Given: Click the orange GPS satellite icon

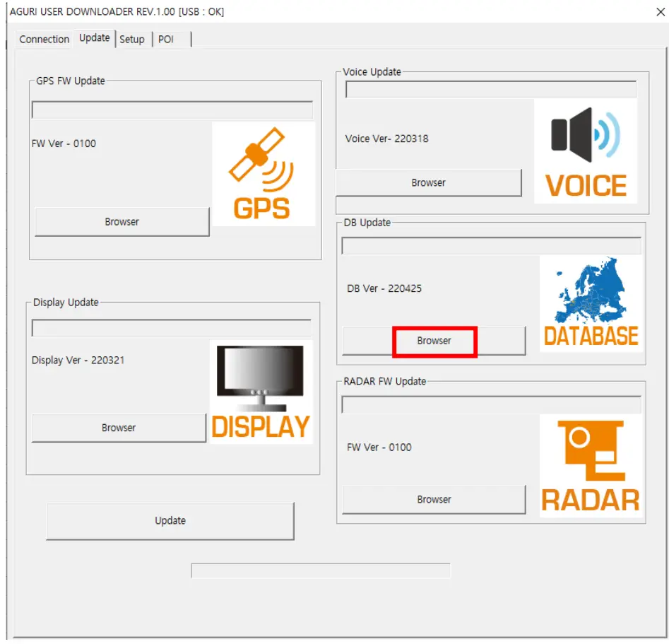Looking at the screenshot, I should pyautogui.click(x=264, y=174).
